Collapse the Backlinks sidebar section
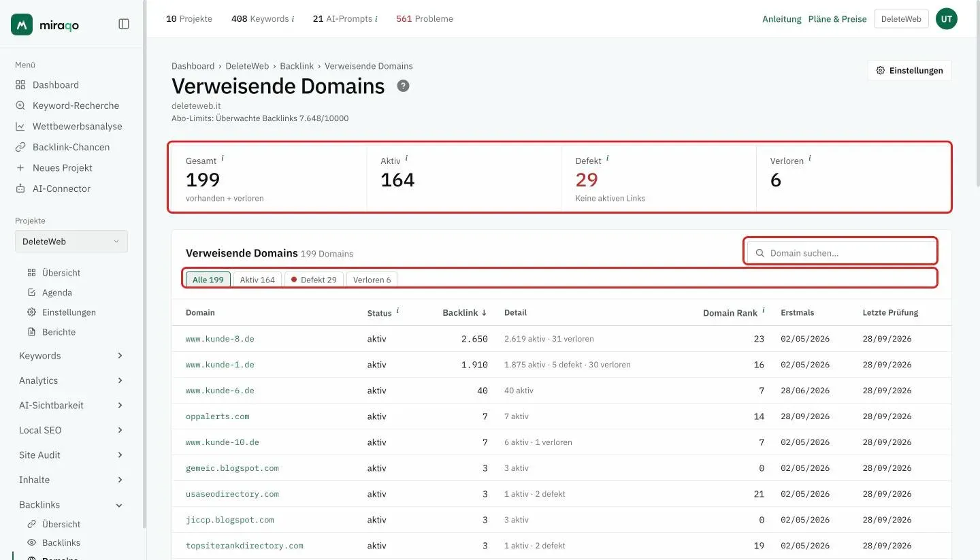Screen dimensions: 980x560 tap(71, 505)
